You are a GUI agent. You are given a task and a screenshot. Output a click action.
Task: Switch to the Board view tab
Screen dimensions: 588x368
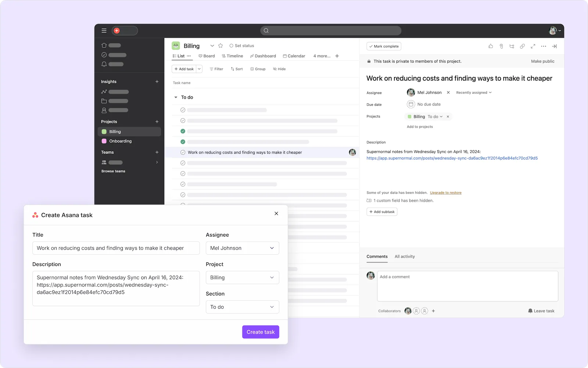pos(207,56)
